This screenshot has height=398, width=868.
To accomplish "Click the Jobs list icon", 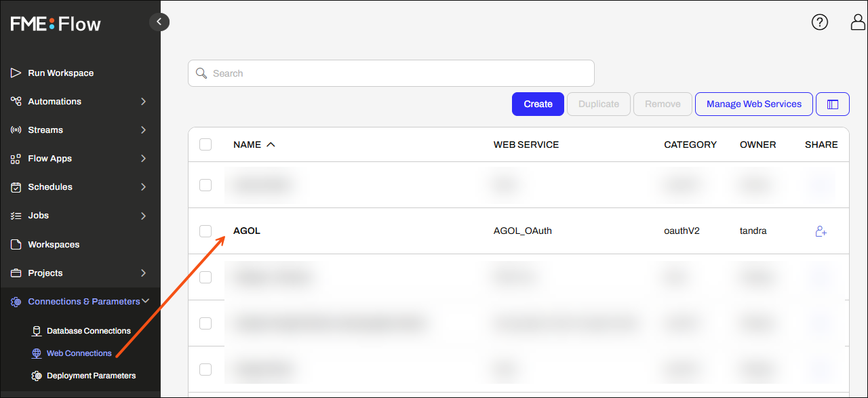I will [16, 215].
